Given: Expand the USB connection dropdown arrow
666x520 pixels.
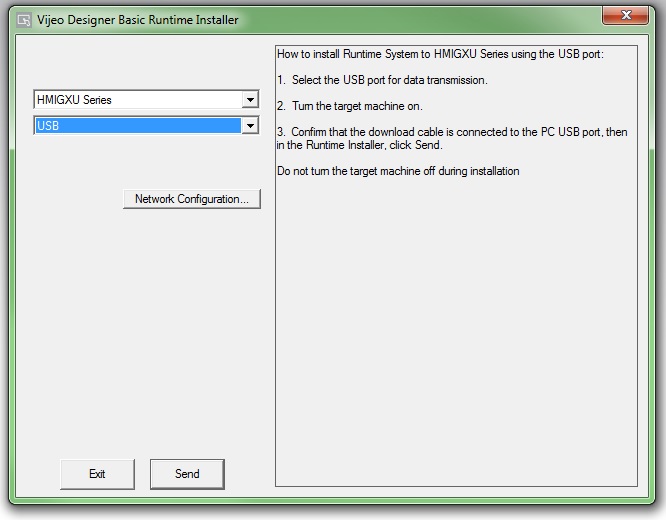Looking at the screenshot, I should coord(250,126).
